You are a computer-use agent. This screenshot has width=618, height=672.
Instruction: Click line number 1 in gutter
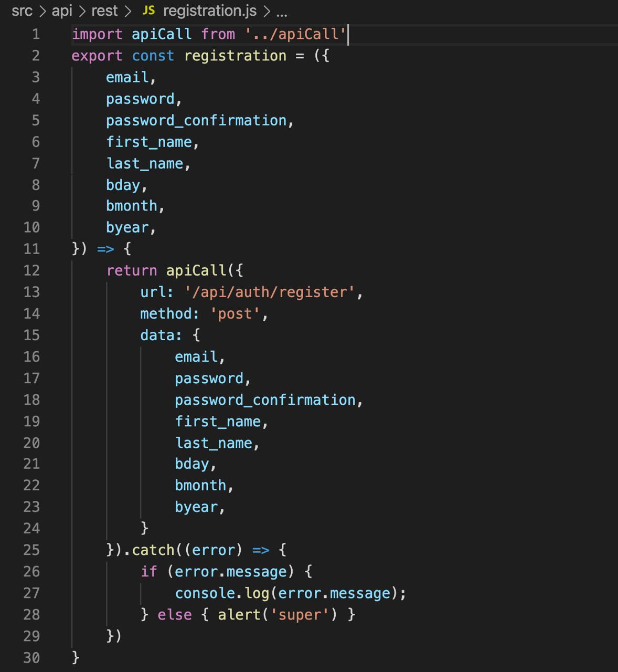coord(36,34)
